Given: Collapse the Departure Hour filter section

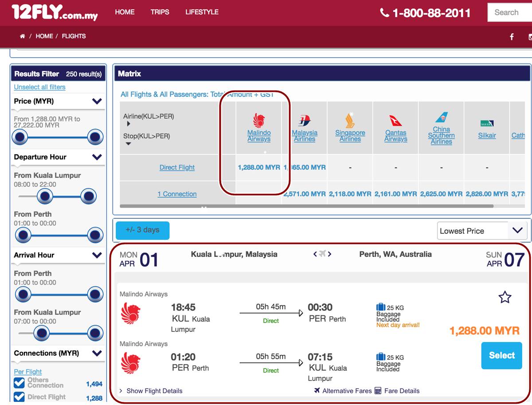Looking at the screenshot, I should coord(97,157).
